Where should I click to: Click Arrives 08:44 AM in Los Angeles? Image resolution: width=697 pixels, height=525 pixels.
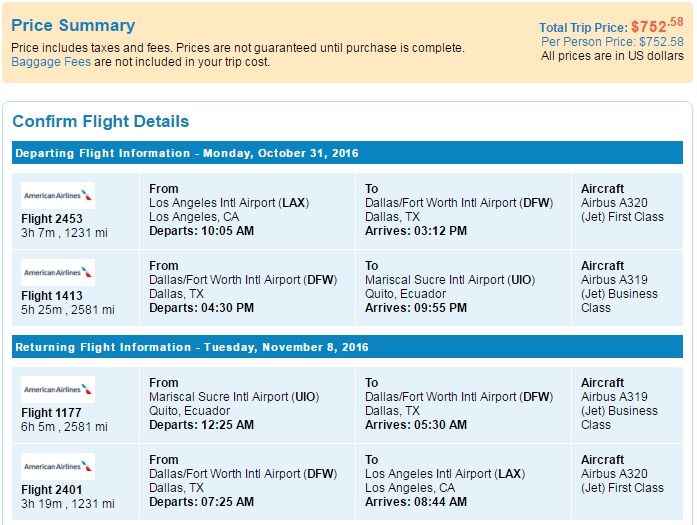[416, 502]
